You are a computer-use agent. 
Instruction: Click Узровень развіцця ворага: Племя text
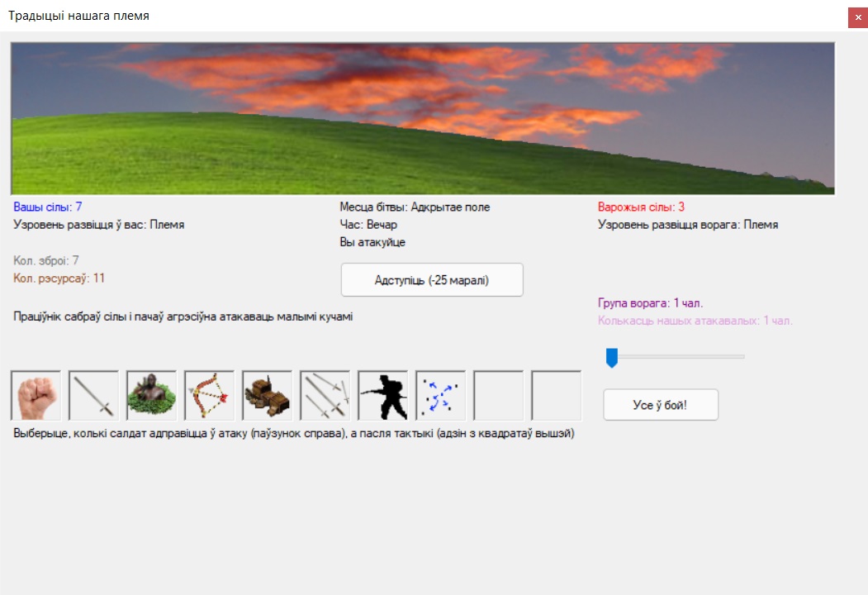click(x=688, y=225)
